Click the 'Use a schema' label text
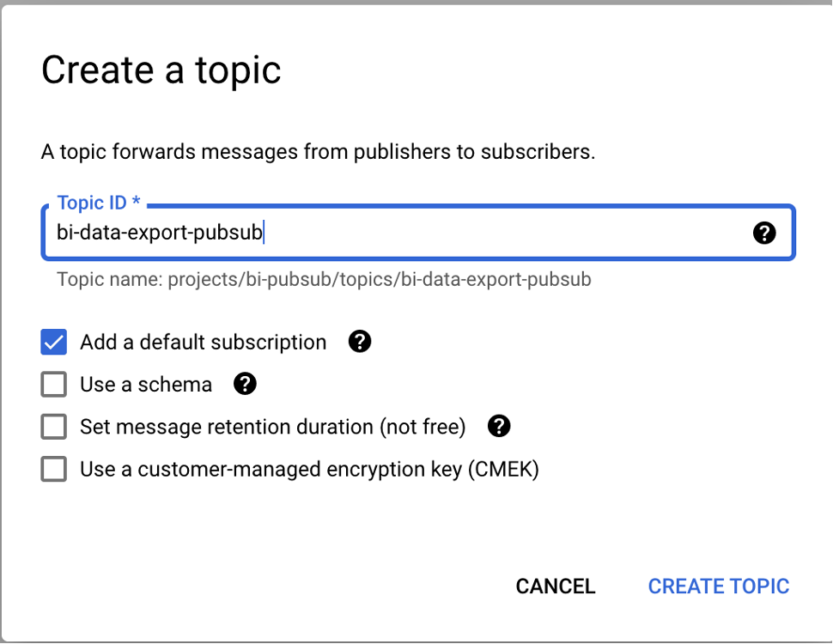The height and width of the screenshot is (644, 833). click(146, 384)
